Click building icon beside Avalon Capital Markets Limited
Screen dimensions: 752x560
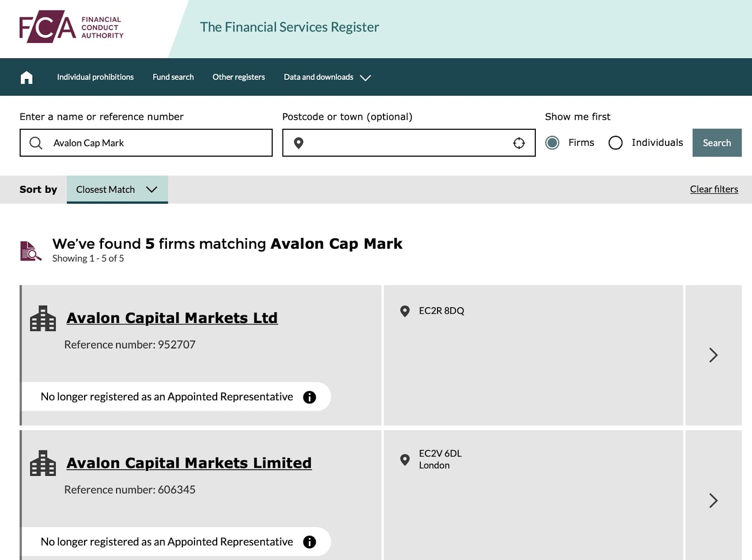point(43,463)
